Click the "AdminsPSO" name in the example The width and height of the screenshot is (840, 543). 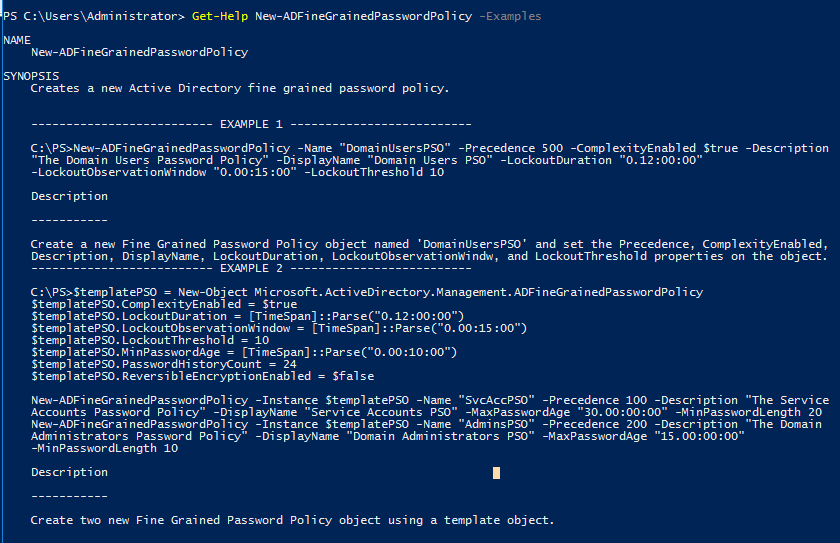coord(496,424)
